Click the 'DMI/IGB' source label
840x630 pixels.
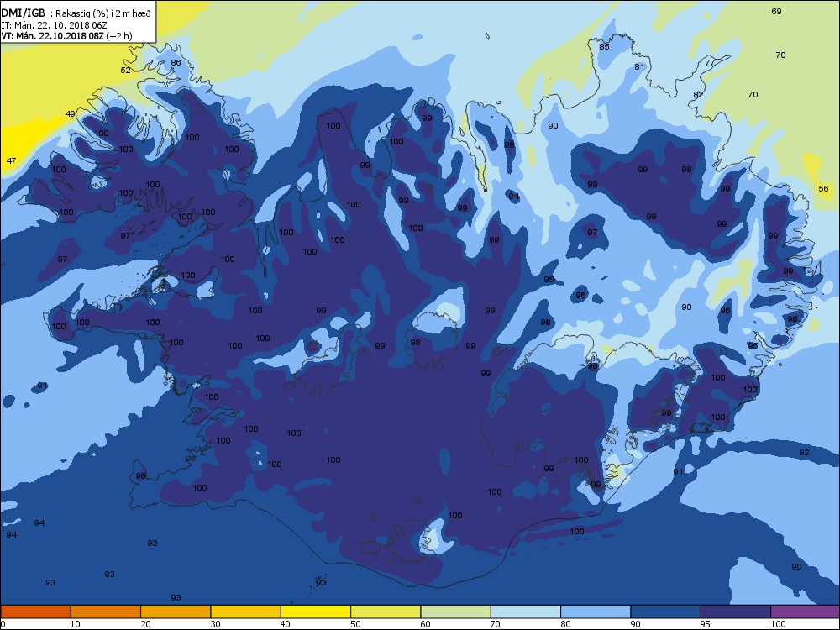tap(23, 13)
